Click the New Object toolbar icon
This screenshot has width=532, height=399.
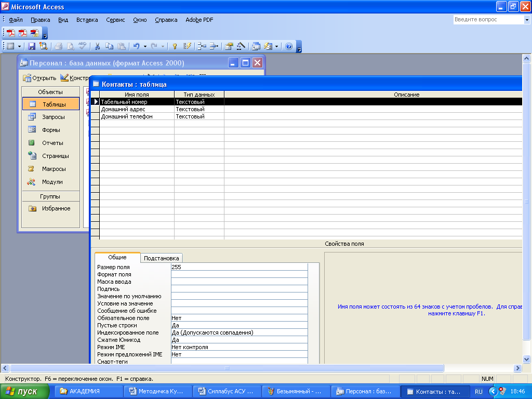point(268,46)
